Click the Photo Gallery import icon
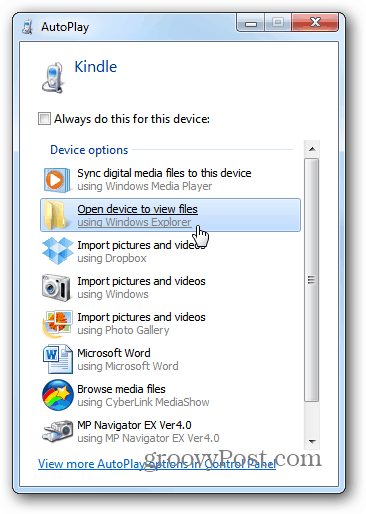 pos(57,323)
